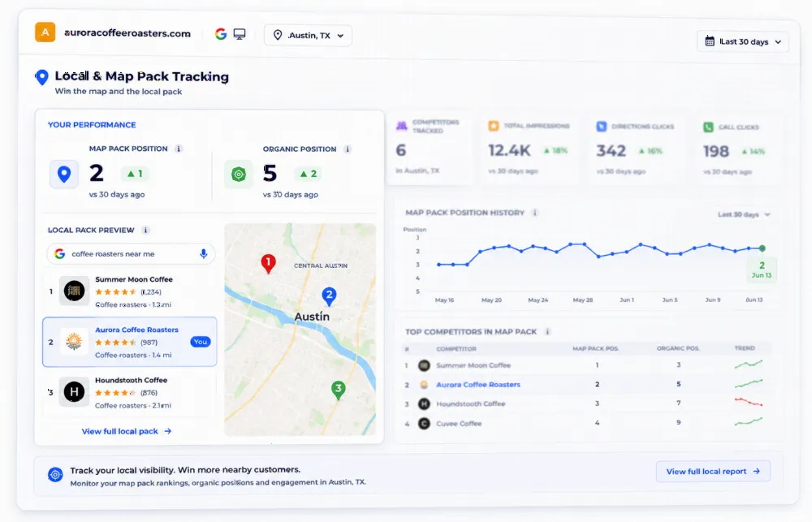Click the target icon in bottom banner
The image size is (812, 522).
point(55,474)
